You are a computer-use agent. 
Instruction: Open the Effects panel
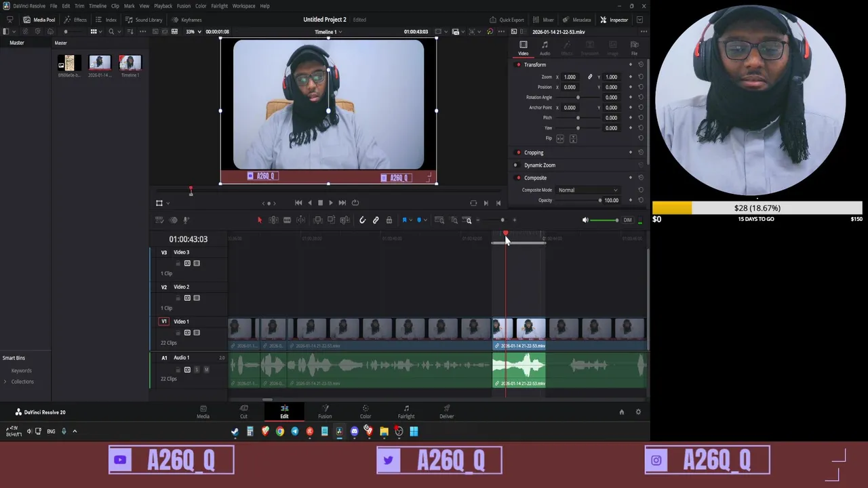pyautogui.click(x=75, y=20)
